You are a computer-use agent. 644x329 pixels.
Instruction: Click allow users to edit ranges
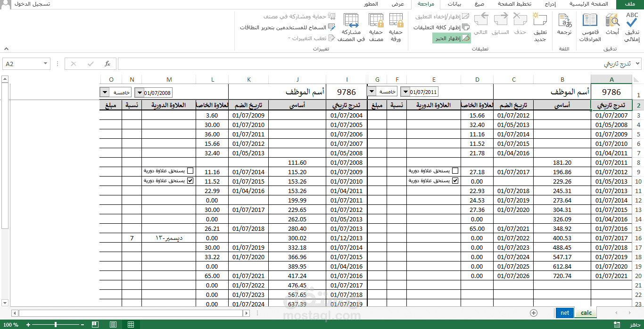tap(288, 27)
